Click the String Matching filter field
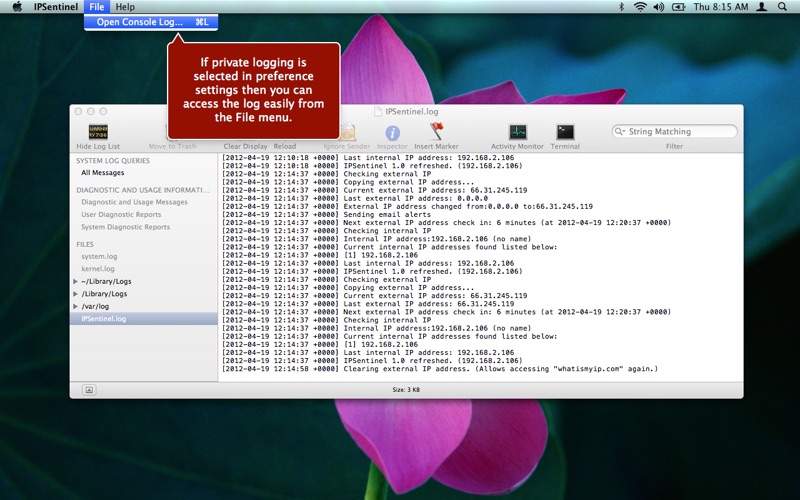Image resolution: width=800 pixels, height=500 pixels. [x=674, y=132]
